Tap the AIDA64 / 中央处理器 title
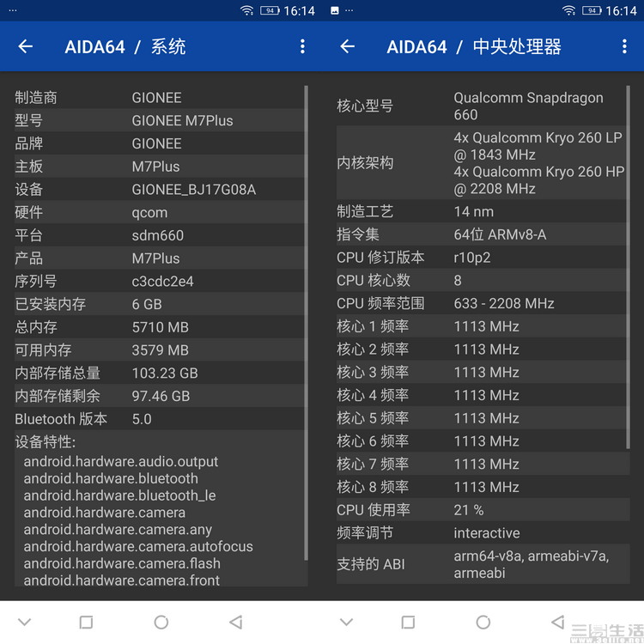 (x=474, y=46)
